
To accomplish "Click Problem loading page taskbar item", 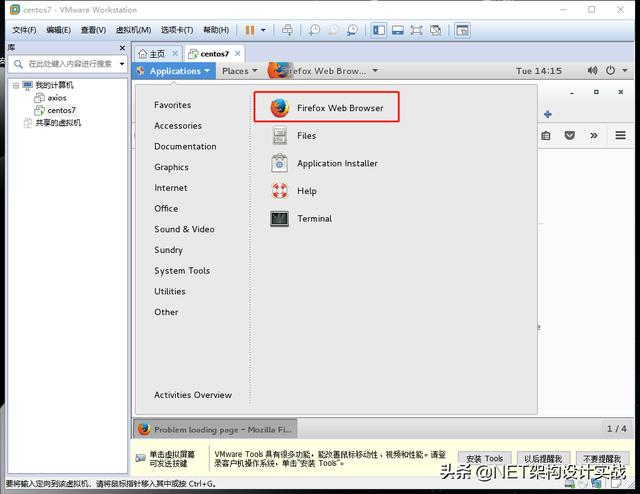I will (215, 429).
